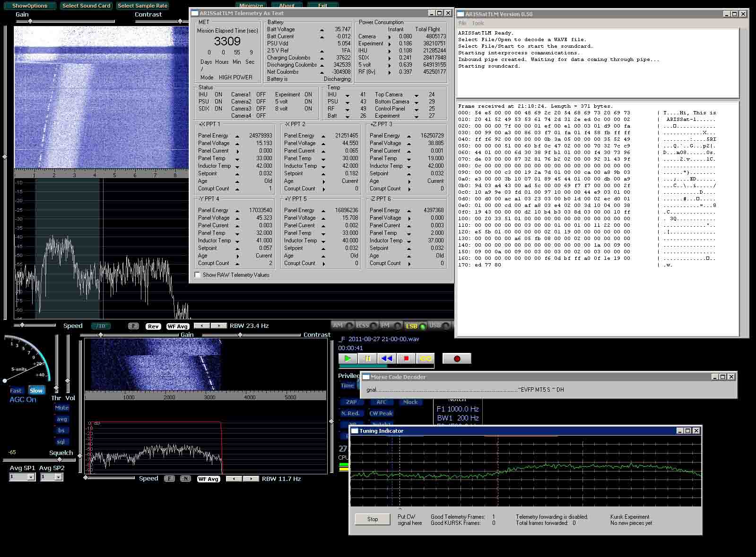Click the green Tuning Indicator spectrum plot
Viewport: 756px width, 557px height.
pyautogui.click(x=525, y=471)
